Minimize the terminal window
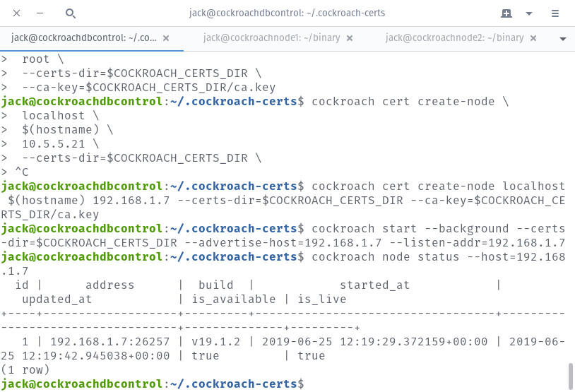This screenshot has height=392, width=575. (x=40, y=13)
